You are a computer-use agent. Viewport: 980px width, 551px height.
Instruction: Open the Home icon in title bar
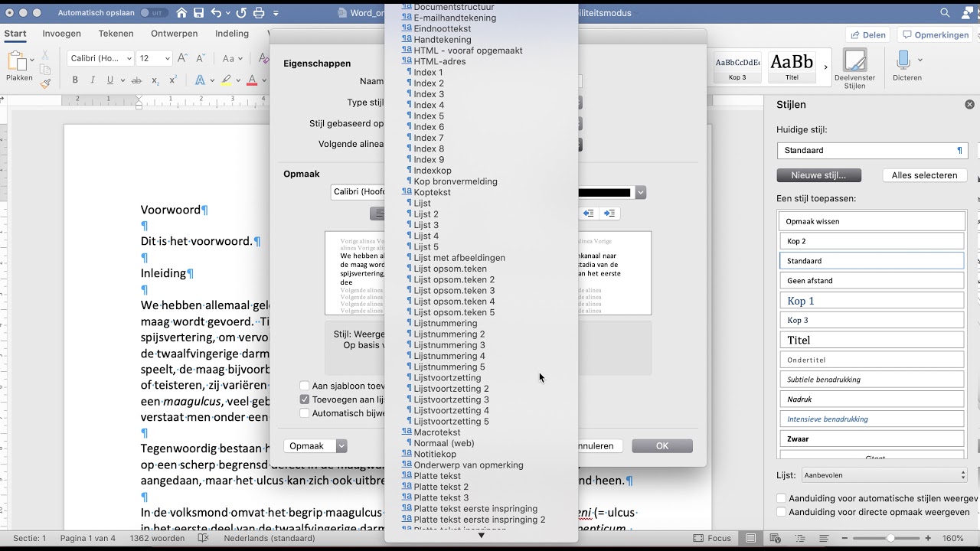tap(181, 13)
